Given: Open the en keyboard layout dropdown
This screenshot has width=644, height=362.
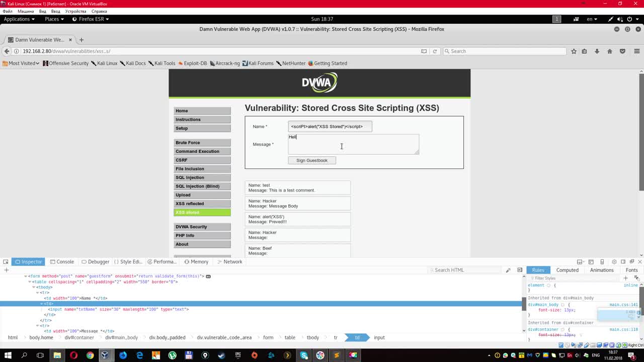Looking at the screenshot, I should point(592,19).
